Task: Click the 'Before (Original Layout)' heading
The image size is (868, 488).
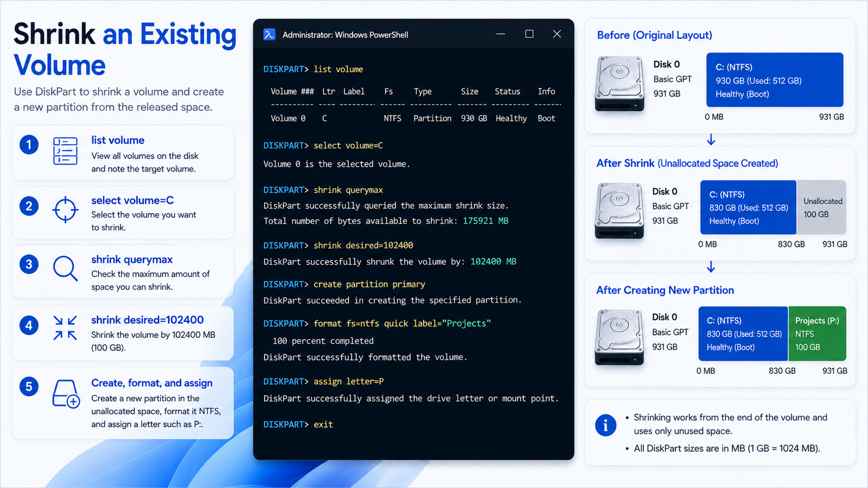Action: pos(654,35)
